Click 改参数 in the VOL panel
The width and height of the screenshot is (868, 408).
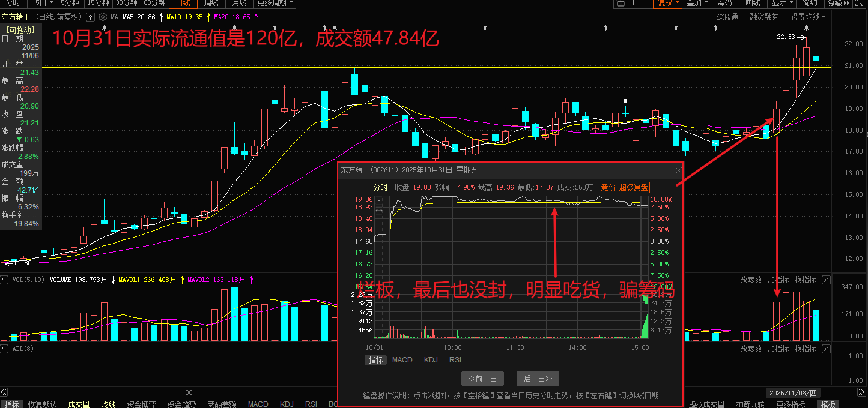point(751,280)
